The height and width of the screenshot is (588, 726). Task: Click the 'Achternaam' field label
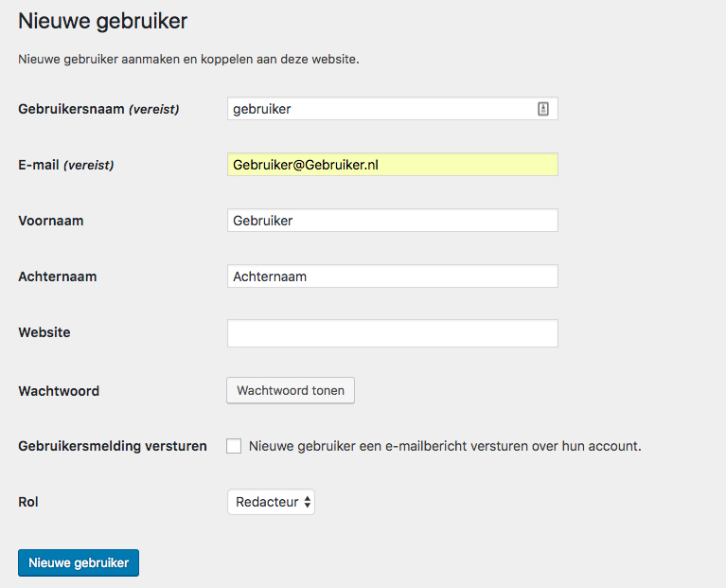(x=58, y=276)
